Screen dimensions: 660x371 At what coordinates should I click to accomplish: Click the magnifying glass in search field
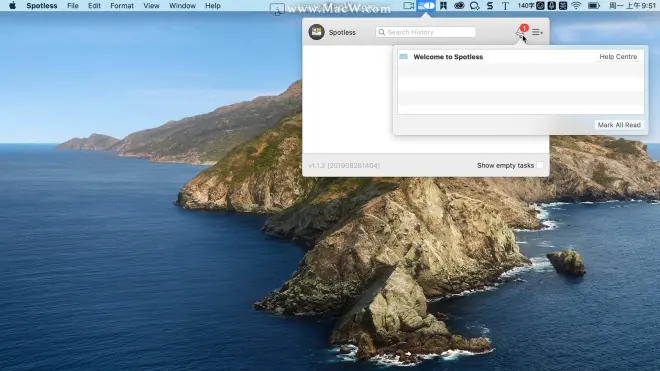pos(381,32)
